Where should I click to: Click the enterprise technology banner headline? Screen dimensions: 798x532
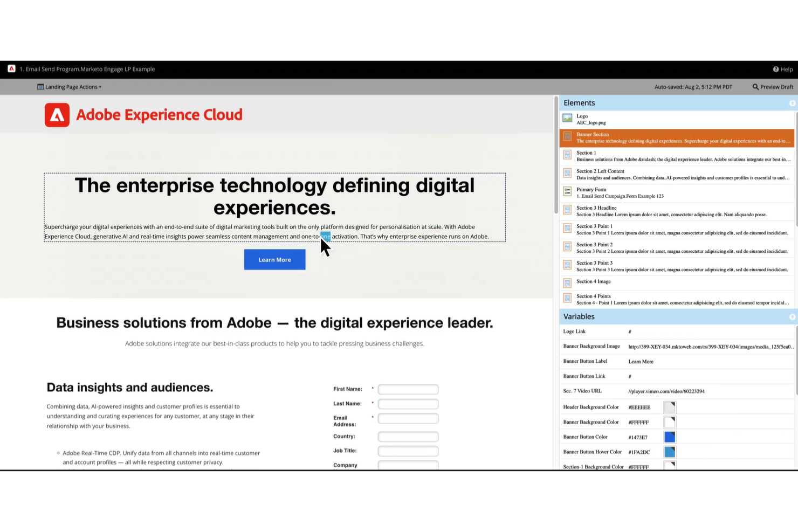[274, 196]
